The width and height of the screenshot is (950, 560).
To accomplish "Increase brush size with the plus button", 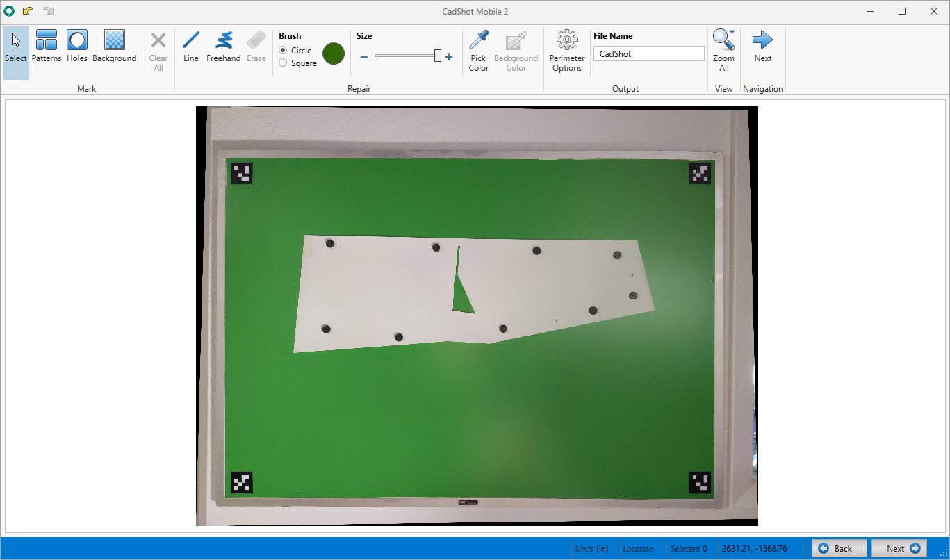I will pyautogui.click(x=449, y=57).
